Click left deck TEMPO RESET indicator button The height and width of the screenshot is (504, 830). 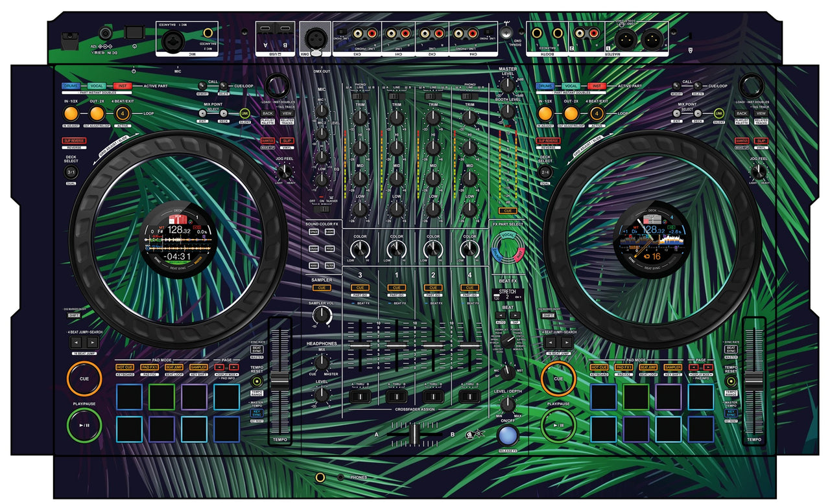pyautogui.click(x=257, y=382)
